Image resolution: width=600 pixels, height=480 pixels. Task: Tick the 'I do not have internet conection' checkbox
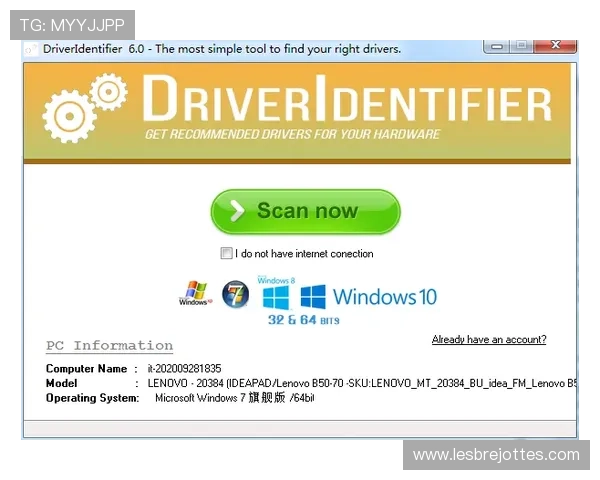(227, 254)
